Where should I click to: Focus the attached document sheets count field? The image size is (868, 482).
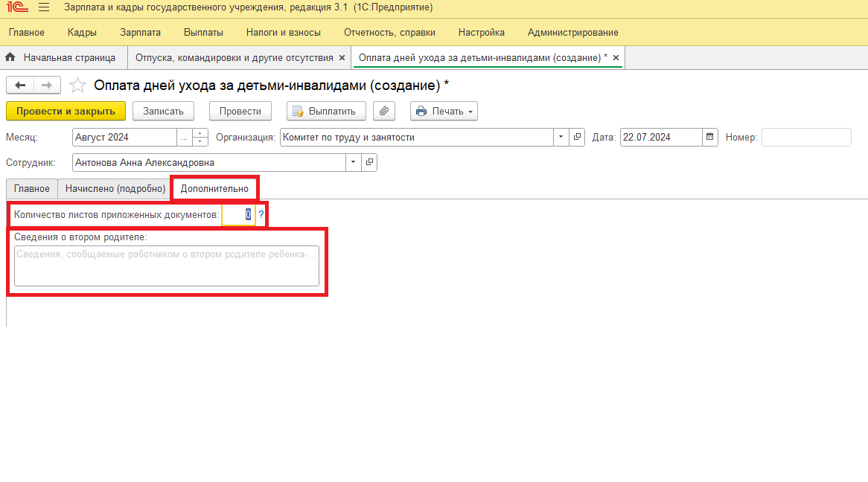238,215
